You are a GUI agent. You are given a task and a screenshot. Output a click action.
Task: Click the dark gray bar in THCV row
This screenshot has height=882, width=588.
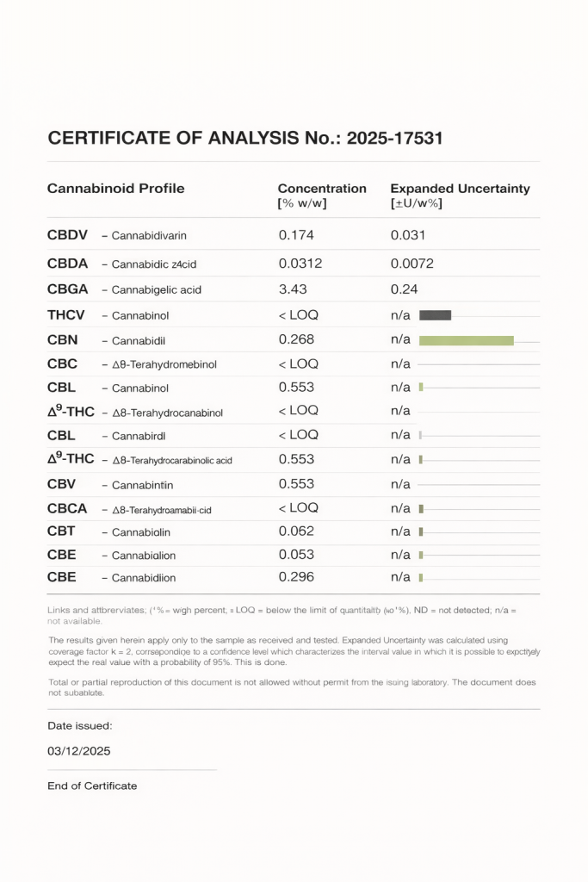pos(435,315)
